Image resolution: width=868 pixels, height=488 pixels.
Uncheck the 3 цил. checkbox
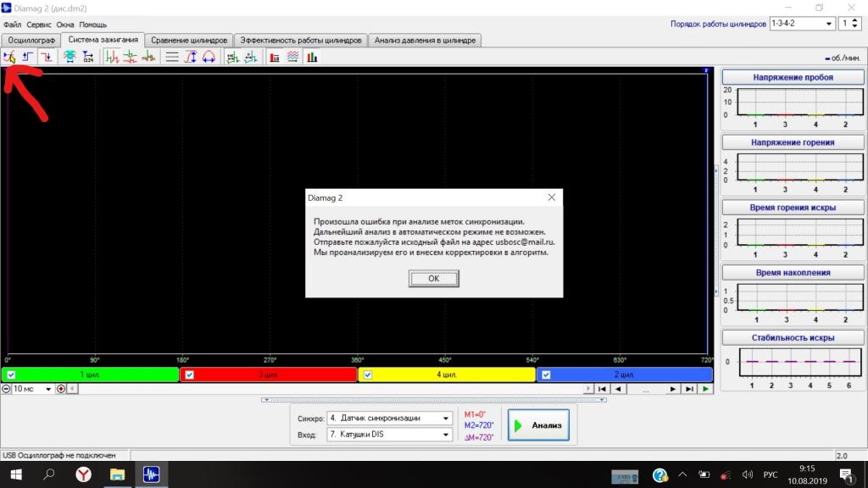tap(189, 374)
